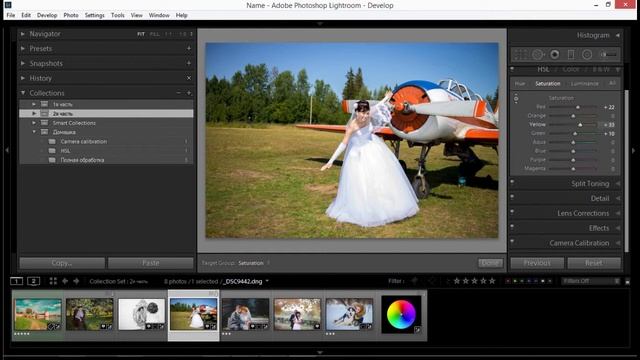Filter by flagged status icon
640x360 pixels.
pyautogui.click(x=415, y=281)
